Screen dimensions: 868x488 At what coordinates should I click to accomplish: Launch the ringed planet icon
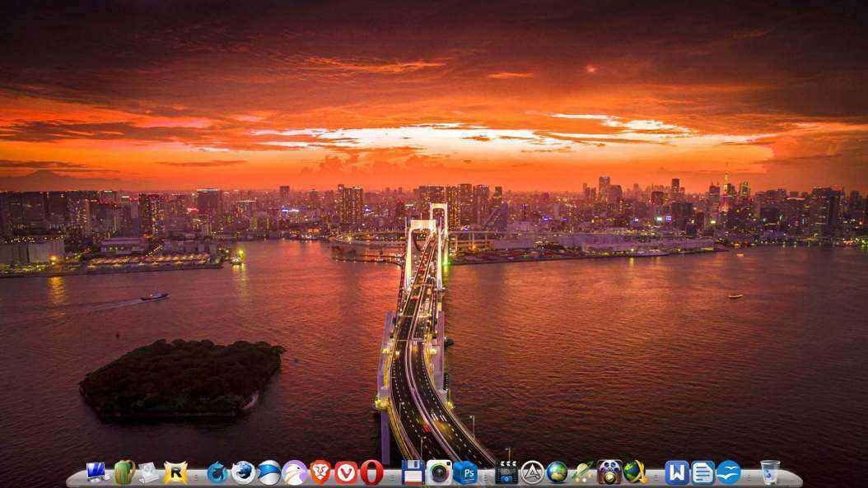583,472
